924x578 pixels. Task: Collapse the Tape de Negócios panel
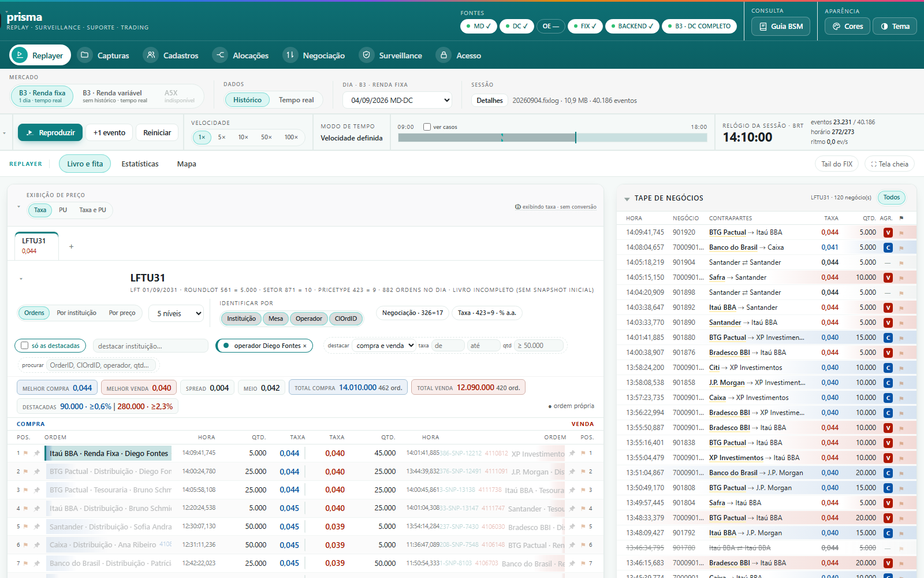(x=627, y=199)
